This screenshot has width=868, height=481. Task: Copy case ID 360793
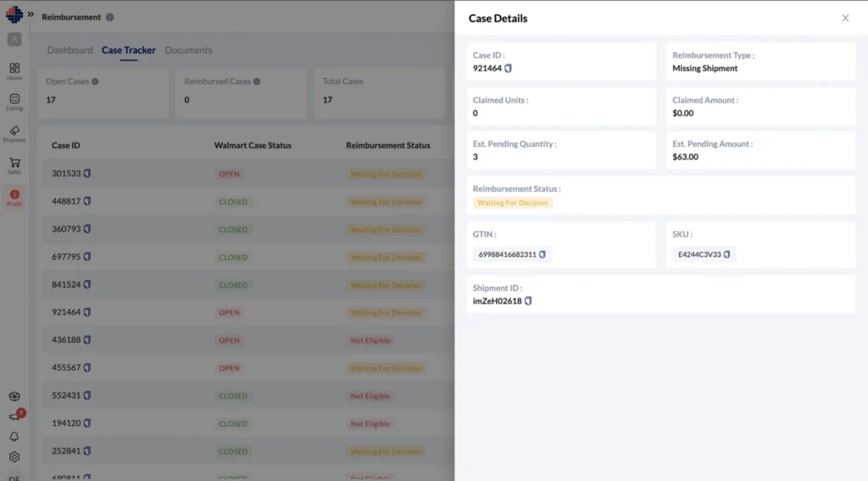(x=87, y=229)
